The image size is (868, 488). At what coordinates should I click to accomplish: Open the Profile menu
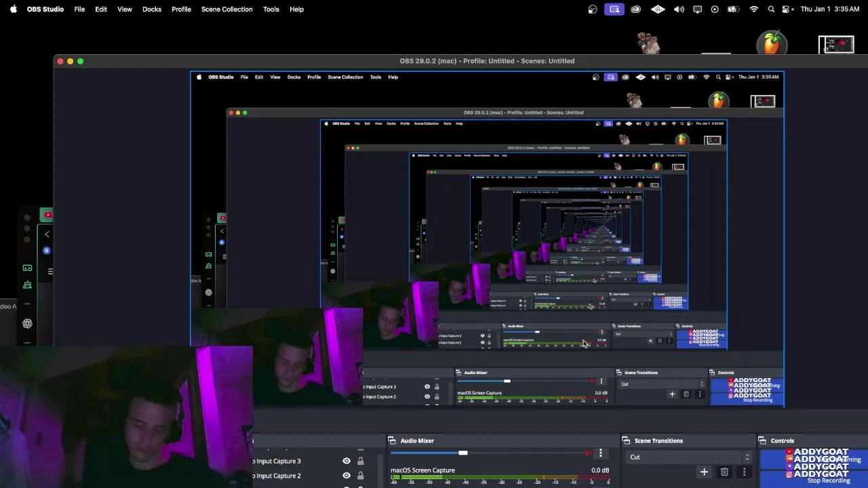(x=181, y=9)
